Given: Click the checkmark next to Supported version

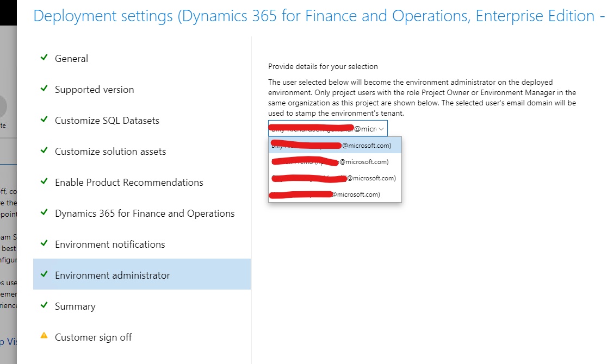Looking at the screenshot, I should coord(44,89).
